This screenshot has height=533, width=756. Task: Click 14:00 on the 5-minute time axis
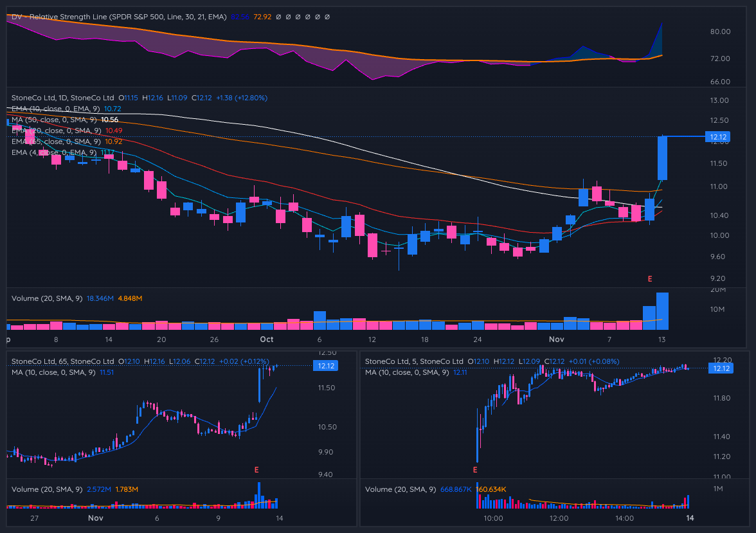tap(624, 518)
